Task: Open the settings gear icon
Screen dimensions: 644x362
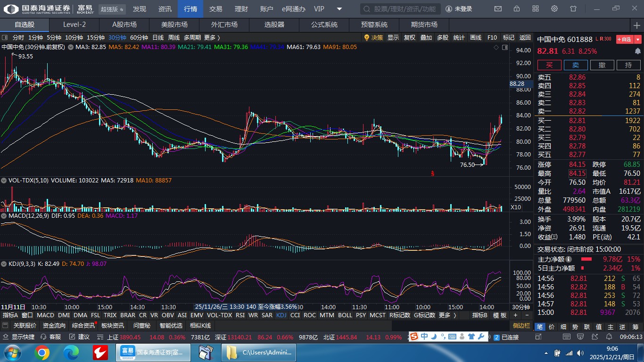Action: pos(554,9)
